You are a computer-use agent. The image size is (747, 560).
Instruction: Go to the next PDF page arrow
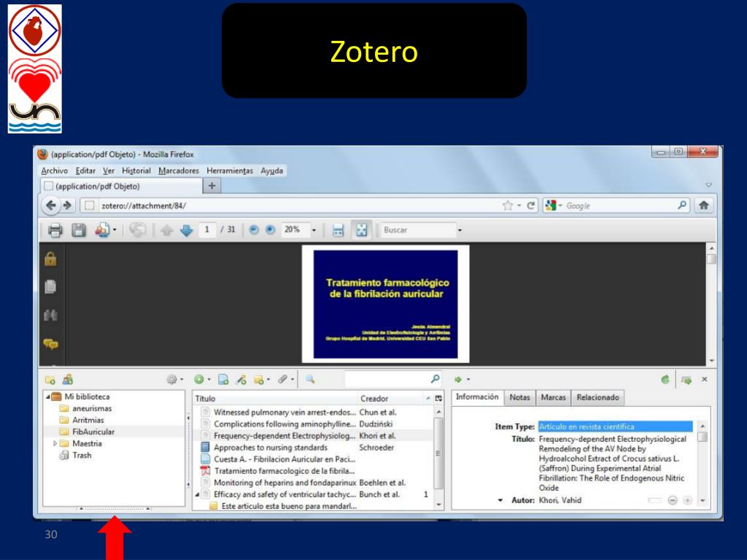[x=186, y=230]
